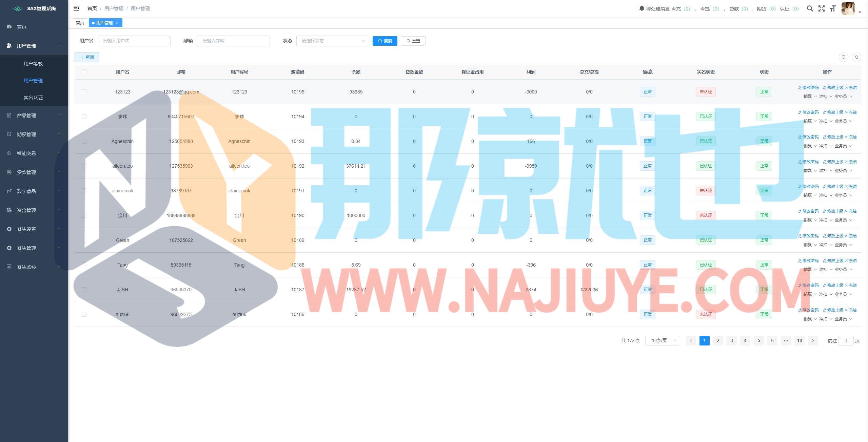Click the 用户名 input field
The width and height of the screenshot is (868, 442).
point(134,41)
